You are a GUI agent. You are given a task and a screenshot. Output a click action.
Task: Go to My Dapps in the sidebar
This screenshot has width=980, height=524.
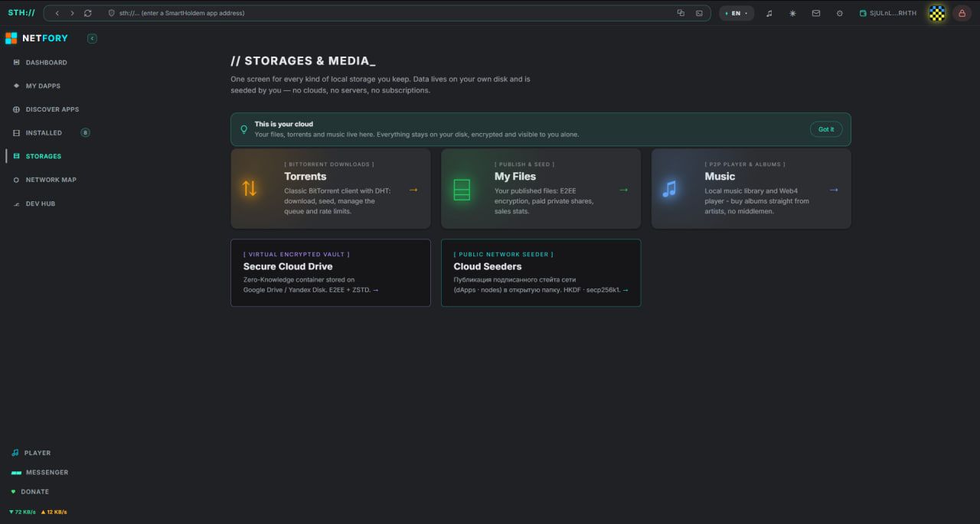(38, 86)
